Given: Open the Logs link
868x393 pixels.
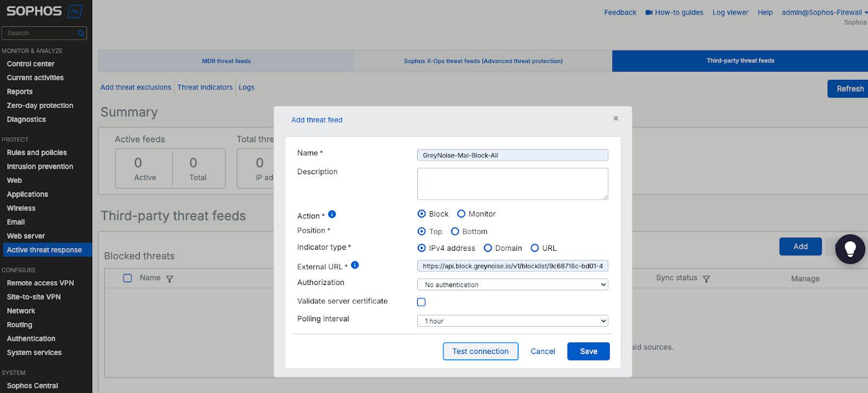Looking at the screenshot, I should 247,87.
